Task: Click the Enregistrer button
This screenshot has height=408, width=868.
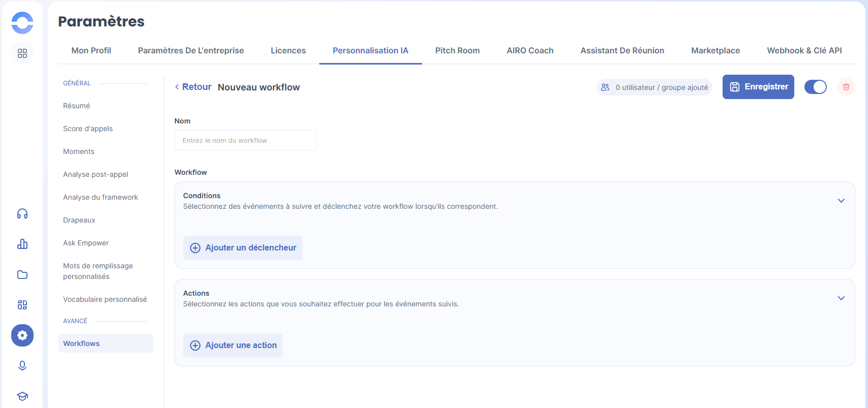Action: click(x=758, y=87)
